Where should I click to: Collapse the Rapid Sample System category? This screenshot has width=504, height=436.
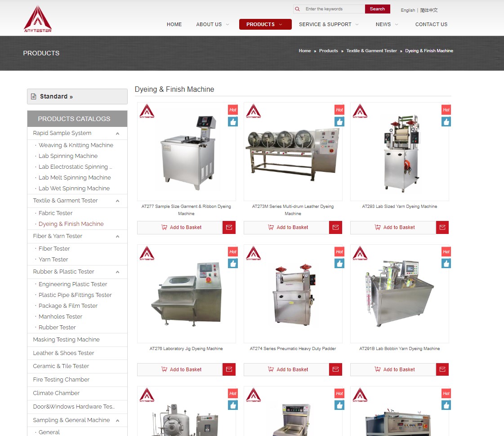coord(117,134)
